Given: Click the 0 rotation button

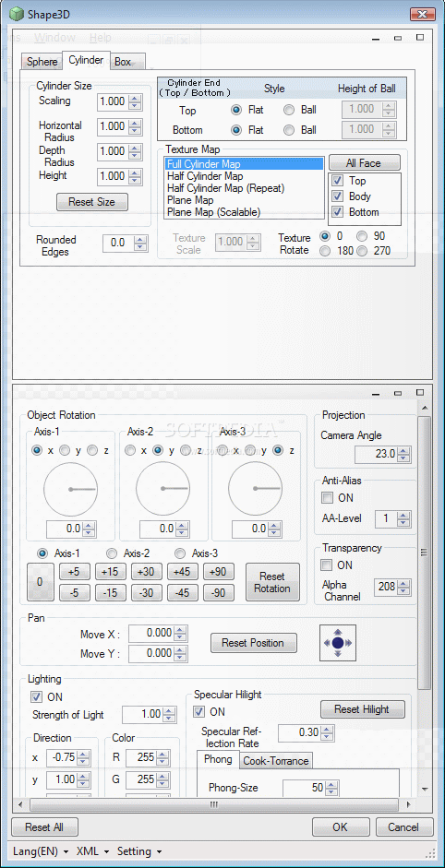Looking at the screenshot, I should pos(41,582).
